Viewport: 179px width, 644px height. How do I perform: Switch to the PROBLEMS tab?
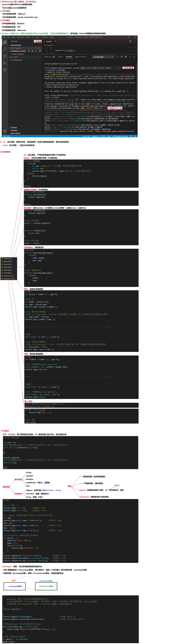coord(48,57)
